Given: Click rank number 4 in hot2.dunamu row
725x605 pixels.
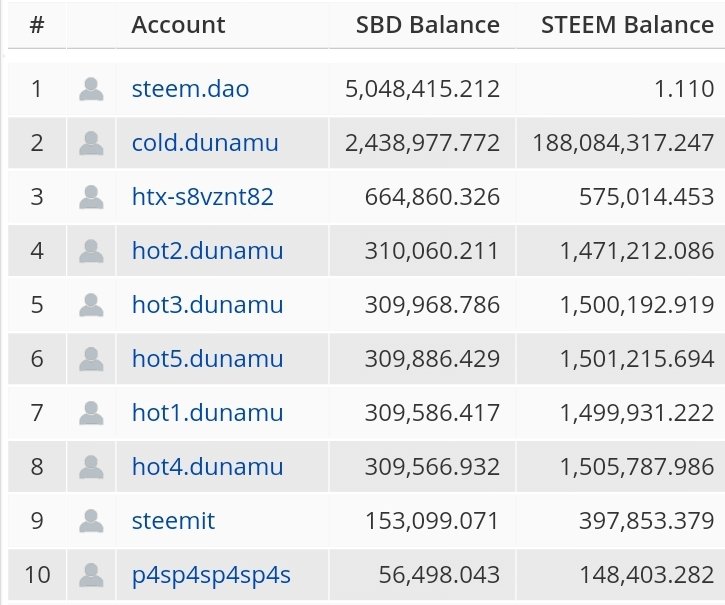Looking at the screenshot, I should (x=37, y=251).
